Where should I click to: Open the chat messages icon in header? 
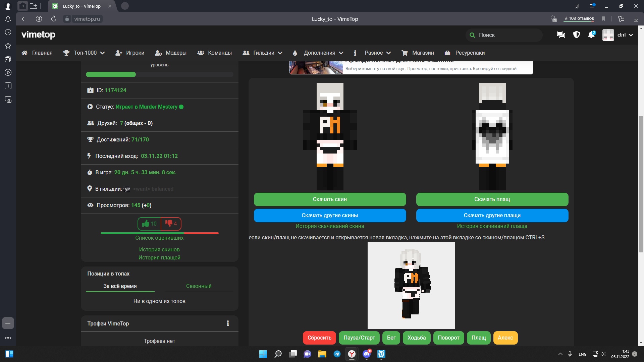(561, 35)
